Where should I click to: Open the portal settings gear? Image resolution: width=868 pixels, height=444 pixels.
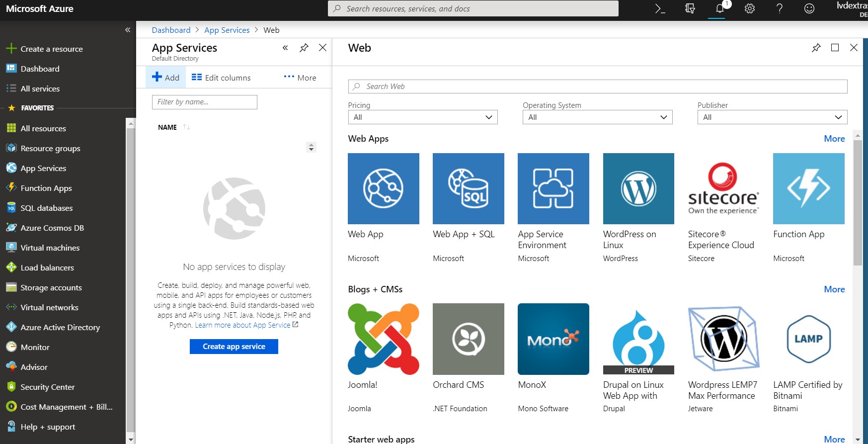click(x=749, y=8)
